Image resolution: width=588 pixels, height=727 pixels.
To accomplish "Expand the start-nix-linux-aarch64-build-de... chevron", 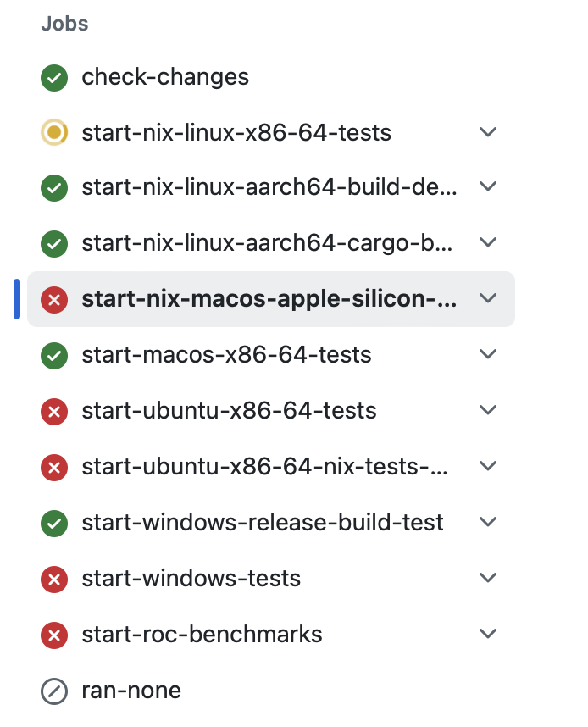I will (488, 186).
